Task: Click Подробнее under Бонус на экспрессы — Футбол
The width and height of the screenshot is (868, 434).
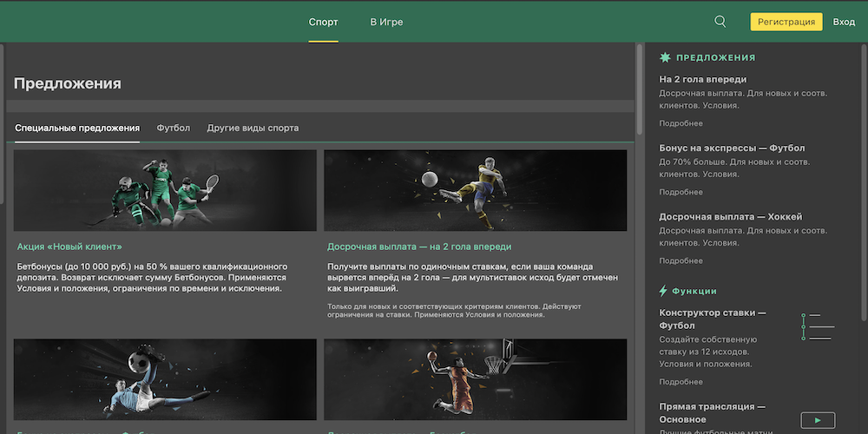Action: tap(681, 192)
